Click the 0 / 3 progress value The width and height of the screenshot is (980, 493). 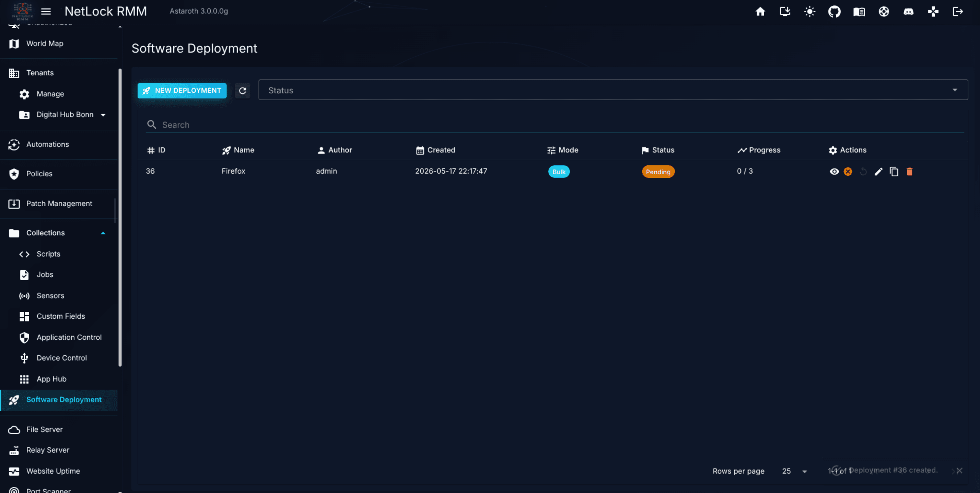click(x=745, y=171)
